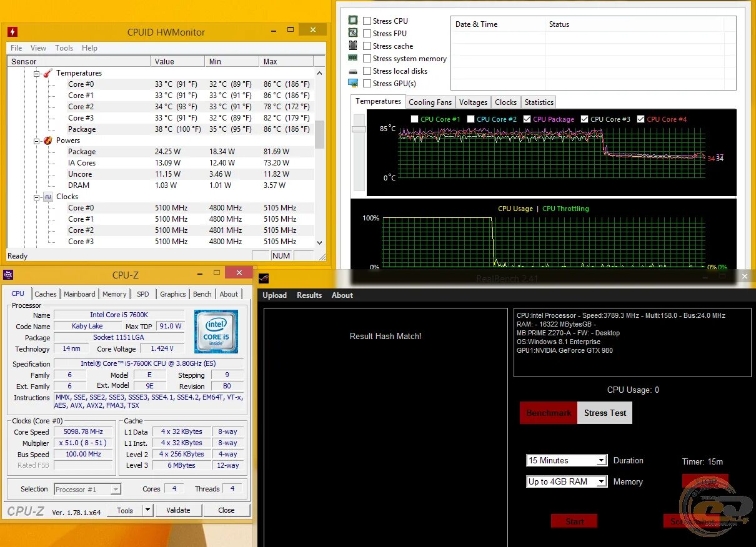Click the Stress GPU monitor icon

click(x=353, y=83)
